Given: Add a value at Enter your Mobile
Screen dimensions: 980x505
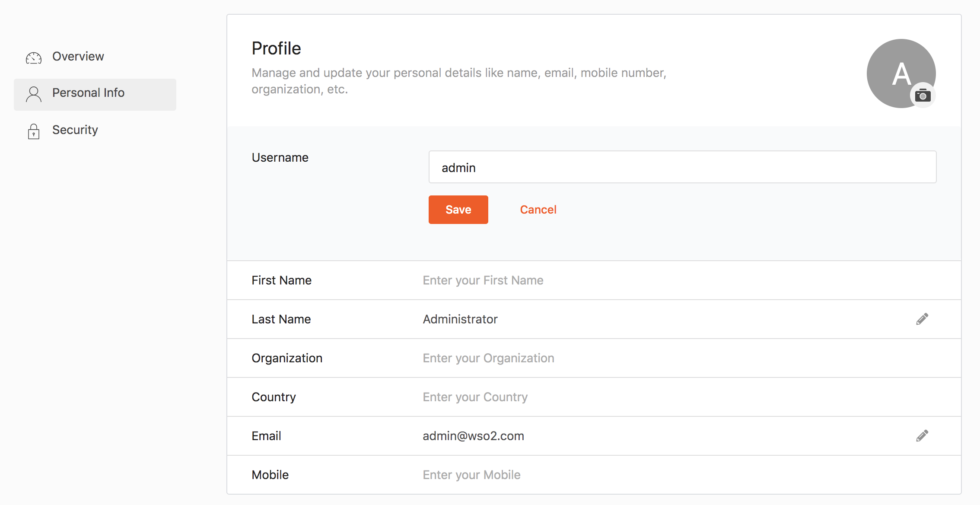Looking at the screenshot, I should pyautogui.click(x=471, y=475).
